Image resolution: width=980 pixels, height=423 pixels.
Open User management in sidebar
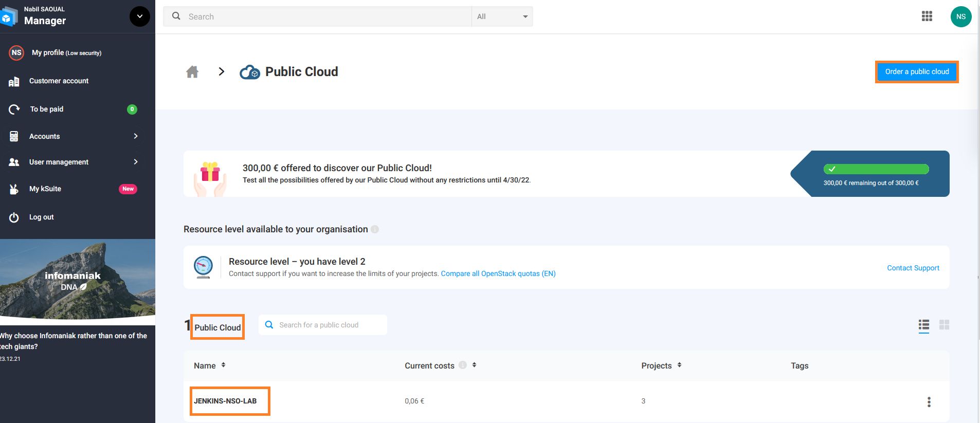59,162
